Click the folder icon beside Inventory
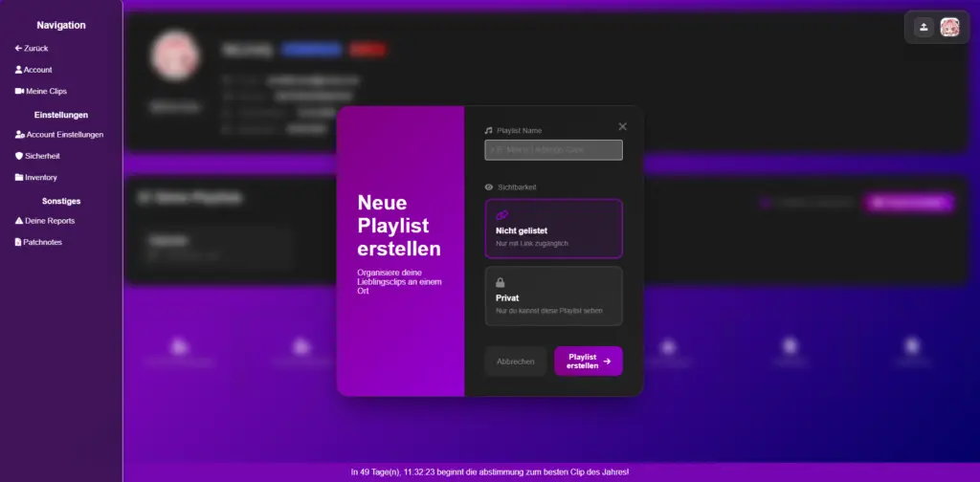The width and height of the screenshot is (980, 482). pyautogui.click(x=18, y=177)
